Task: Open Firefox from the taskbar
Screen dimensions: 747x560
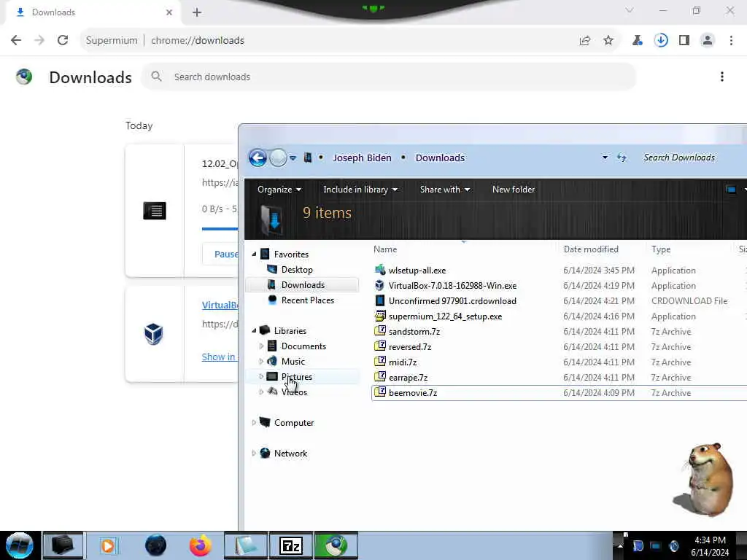Action: (201, 545)
